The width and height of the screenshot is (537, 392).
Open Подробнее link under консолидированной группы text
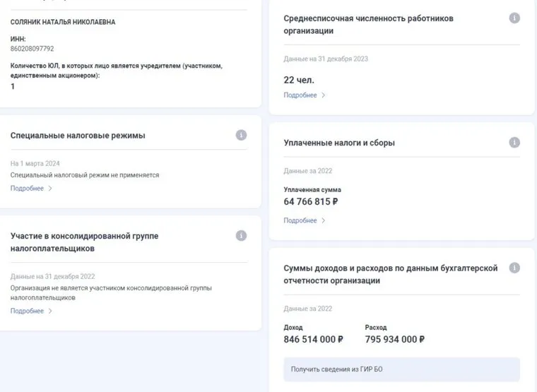tap(27, 311)
